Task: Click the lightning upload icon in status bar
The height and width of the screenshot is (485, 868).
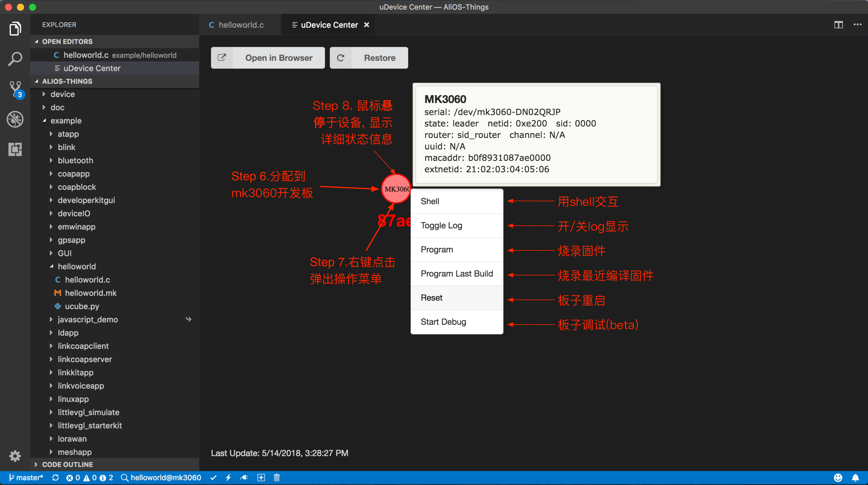Action: pos(229,478)
